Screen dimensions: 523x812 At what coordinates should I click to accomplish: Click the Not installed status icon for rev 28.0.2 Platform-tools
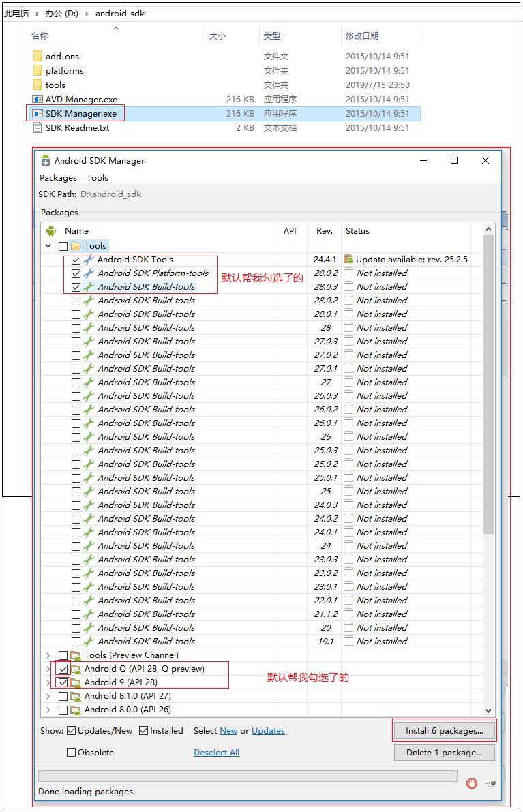[x=348, y=273]
